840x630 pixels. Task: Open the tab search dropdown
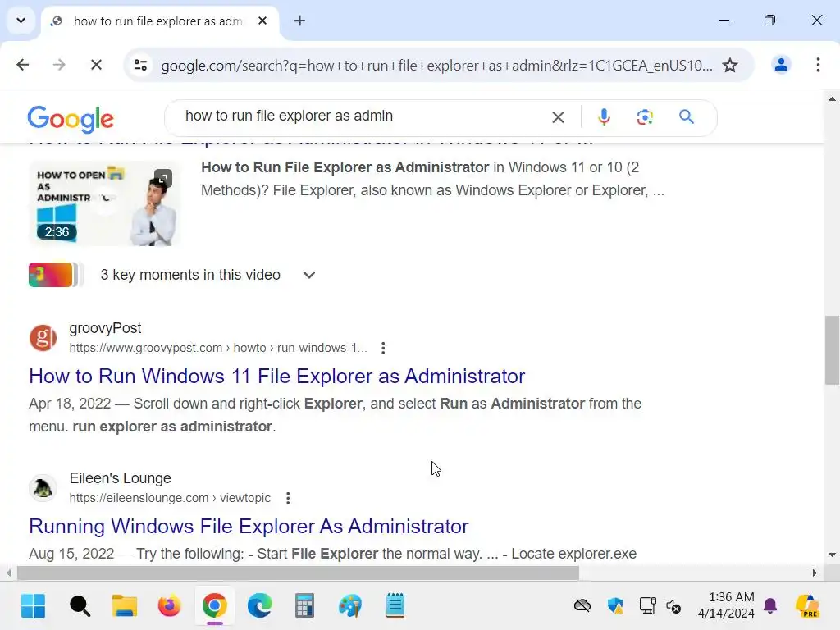(x=21, y=21)
